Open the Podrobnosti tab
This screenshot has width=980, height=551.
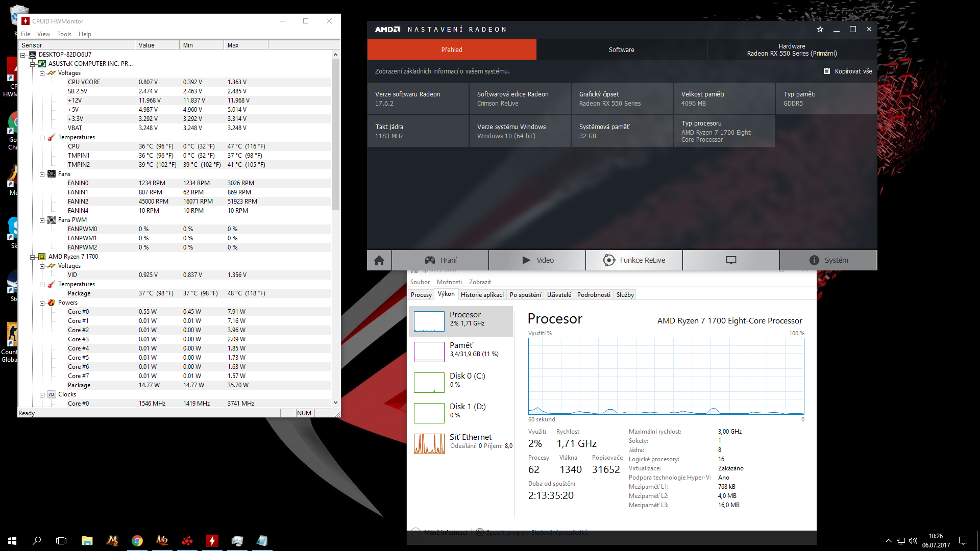pyautogui.click(x=594, y=295)
